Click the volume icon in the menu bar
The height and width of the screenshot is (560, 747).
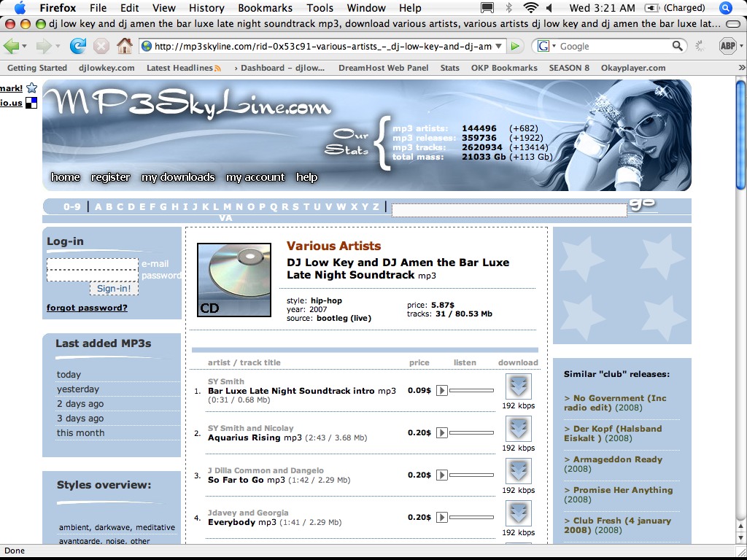[x=549, y=8]
